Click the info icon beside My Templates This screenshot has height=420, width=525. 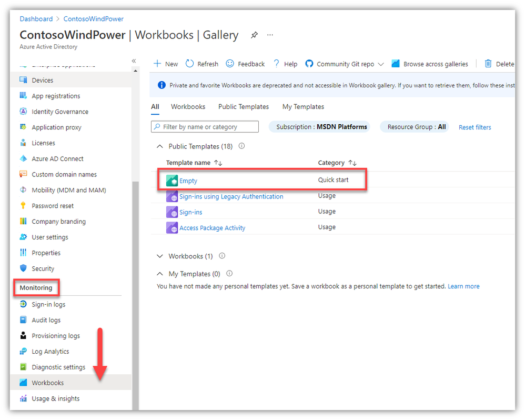[229, 274]
